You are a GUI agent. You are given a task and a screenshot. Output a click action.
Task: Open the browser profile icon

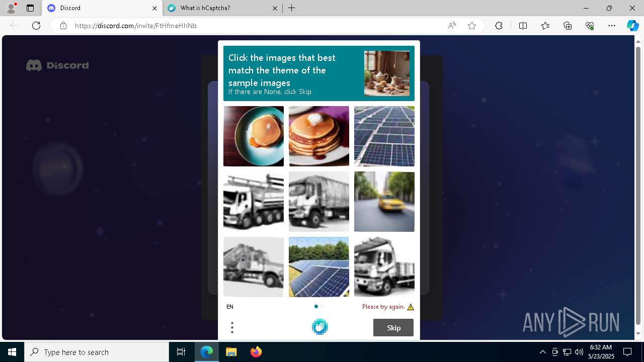tap(11, 8)
